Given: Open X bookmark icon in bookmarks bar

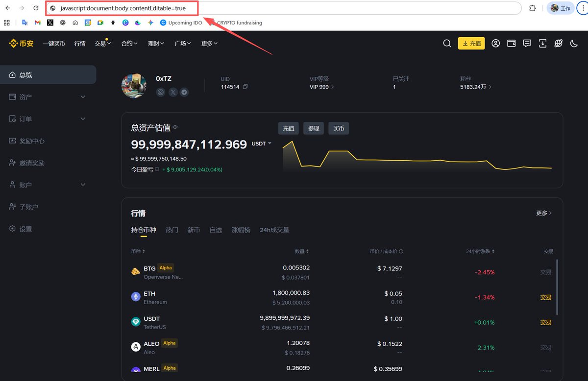Looking at the screenshot, I should [50, 23].
